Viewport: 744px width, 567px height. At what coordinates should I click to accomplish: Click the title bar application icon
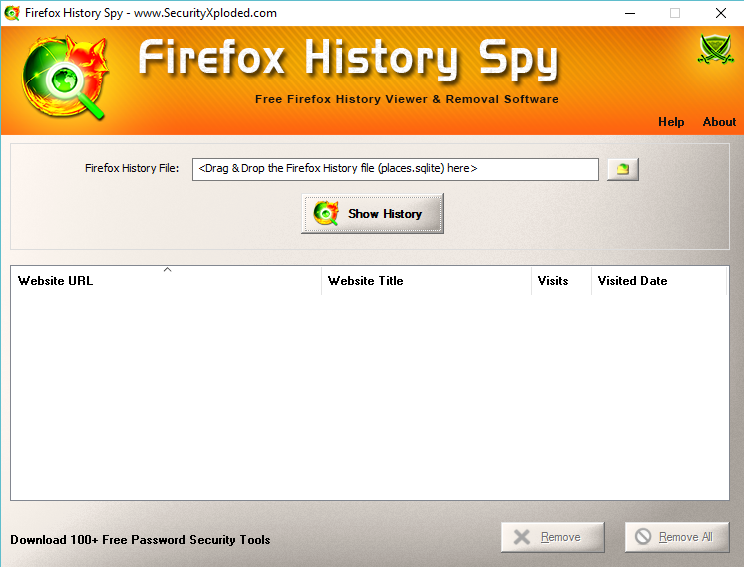tap(12, 13)
